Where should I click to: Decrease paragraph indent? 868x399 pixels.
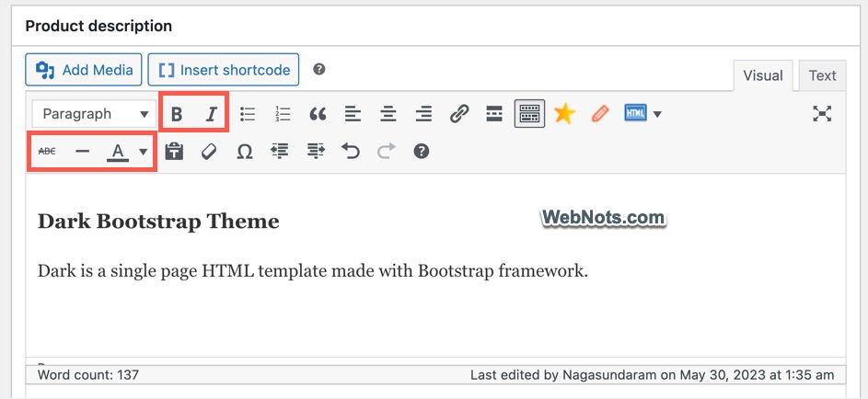point(280,151)
